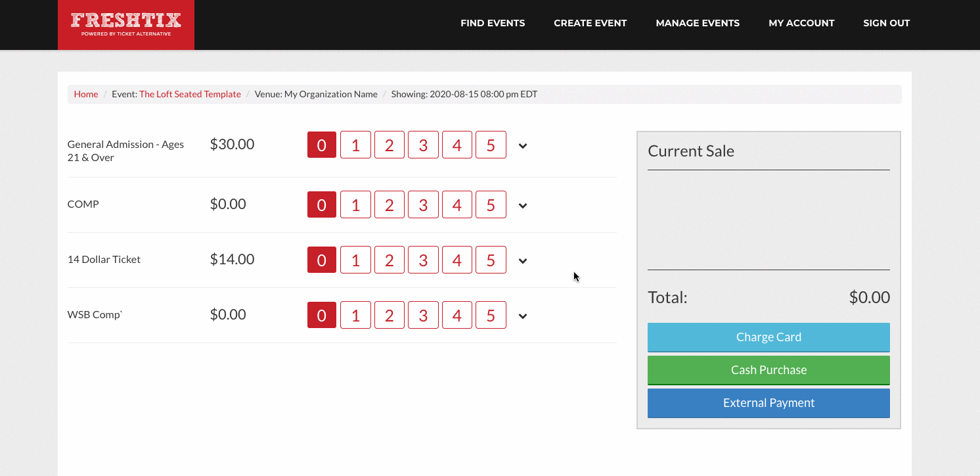Viewport: 980px width, 476px height.
Task: Open The Loft Seated Template event link
Action: [x=190, y=94]
